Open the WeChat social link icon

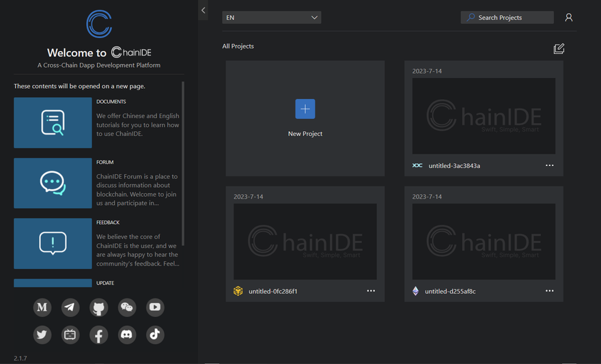click(127, 307)
